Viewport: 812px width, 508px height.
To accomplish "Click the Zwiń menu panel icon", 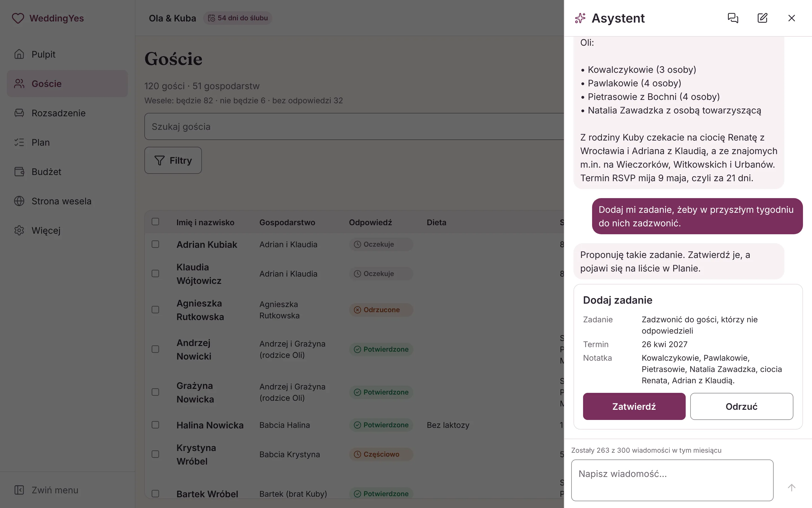I will pyautogui.click(x=19, y=490).
